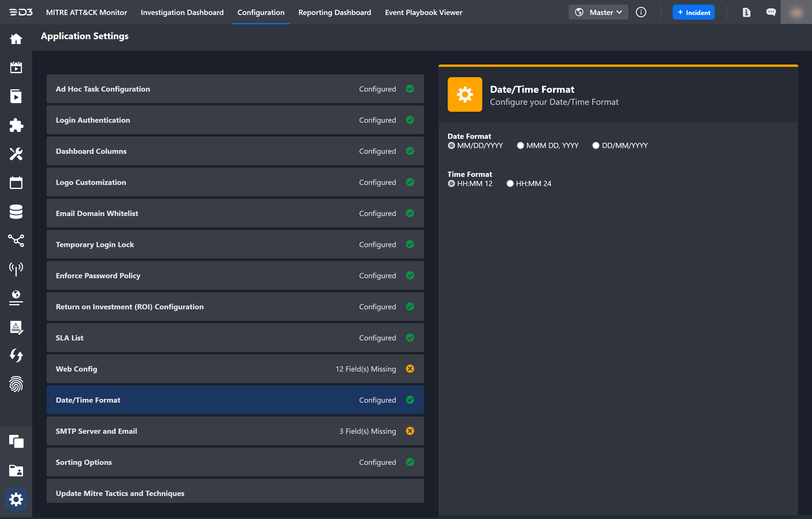Open the Master site dropdown
Image resolution: width=812 pixels, height=519 pixels.
(x=598, y=12)
